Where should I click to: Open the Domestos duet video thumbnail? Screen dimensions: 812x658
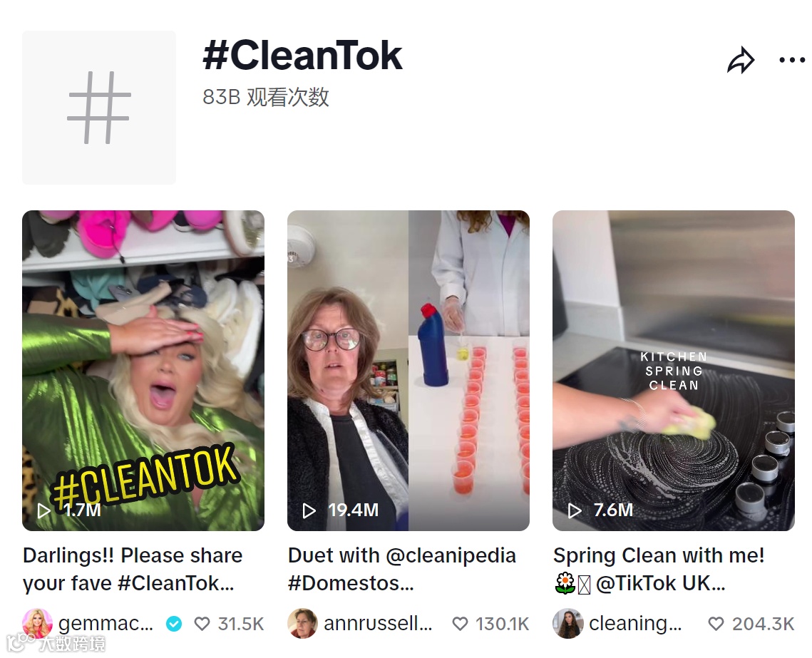tap(408, 370)
